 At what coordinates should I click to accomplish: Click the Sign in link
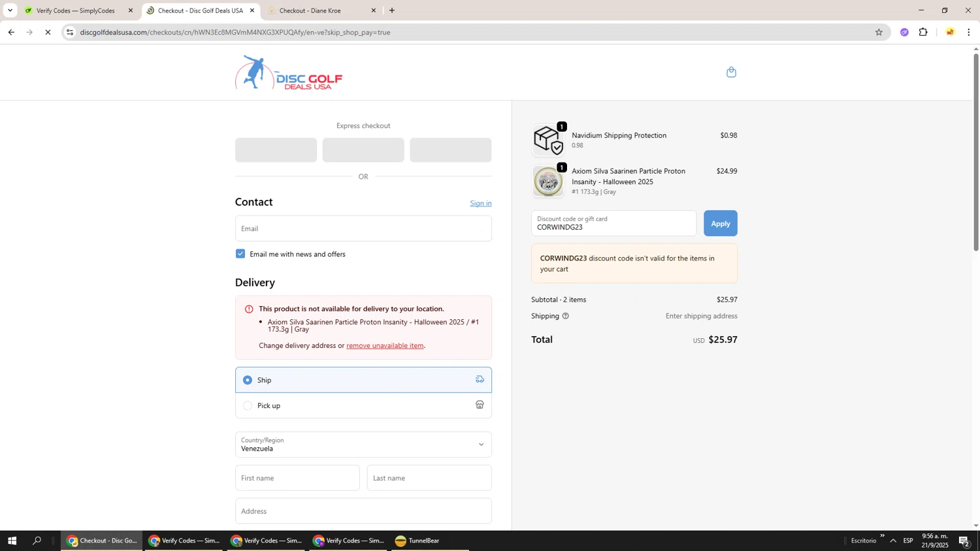pyautogui.click(x=481, y=203)
